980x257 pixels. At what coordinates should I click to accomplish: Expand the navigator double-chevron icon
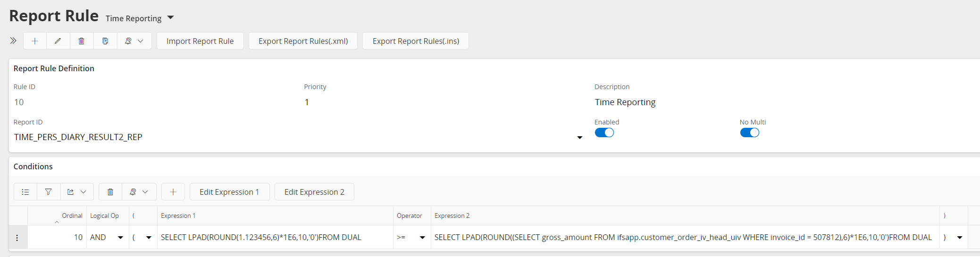[13, 41]
